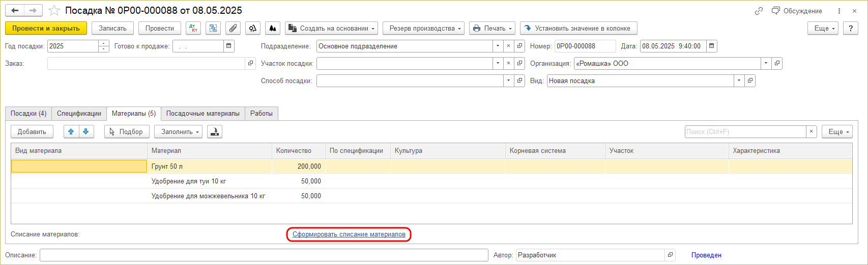Select the Удобрение для туи 10 кг row
The height and width of the screenshot is (265, 868).
point(189,181)
